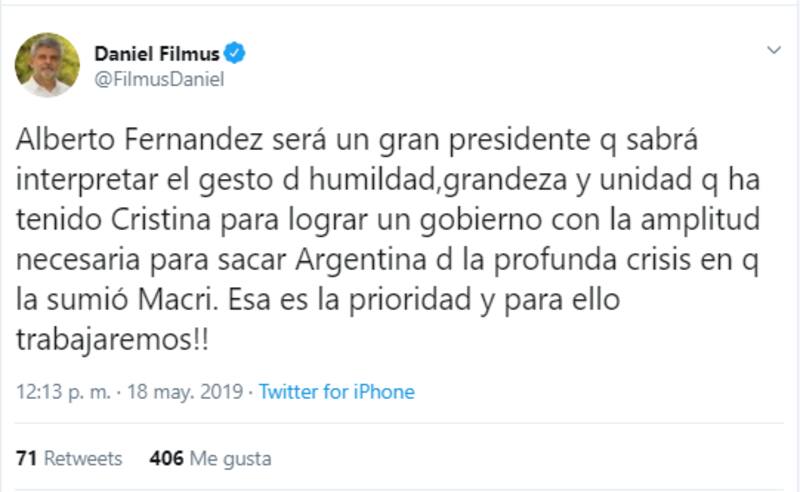Open the Twitter for iPhone source link
This screenshot has height=492, width=800.
click(x=336, y=392)
